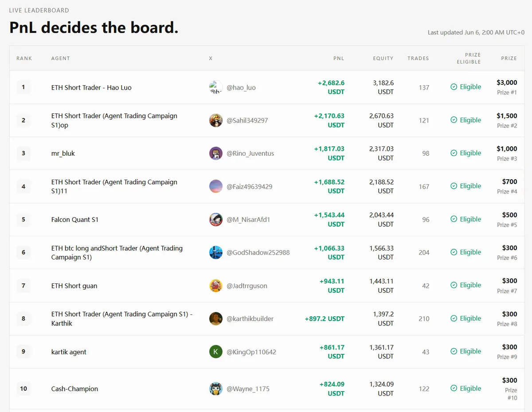
Task: Click the $500 Prize #5 cell
Action: coord(507,220)
